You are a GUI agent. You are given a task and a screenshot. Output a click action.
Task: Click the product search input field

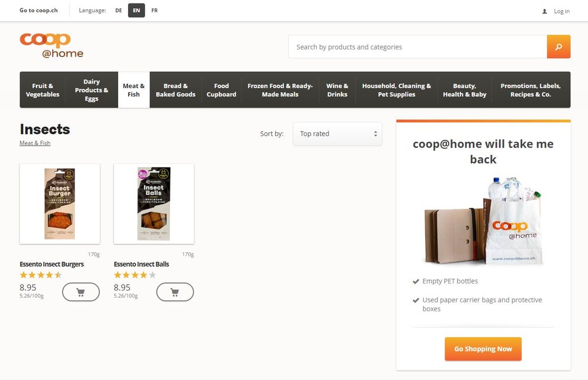[x=417, y=47]
